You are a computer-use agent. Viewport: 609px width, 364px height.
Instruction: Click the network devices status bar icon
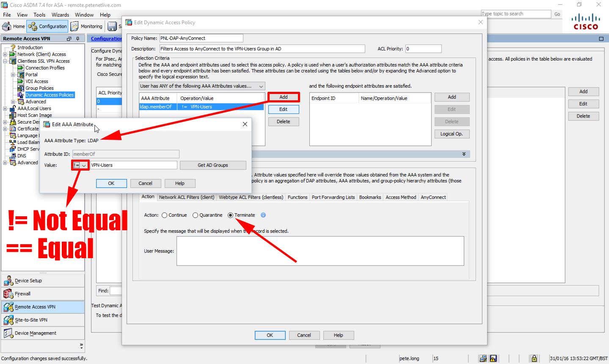[x=483, y=358]
